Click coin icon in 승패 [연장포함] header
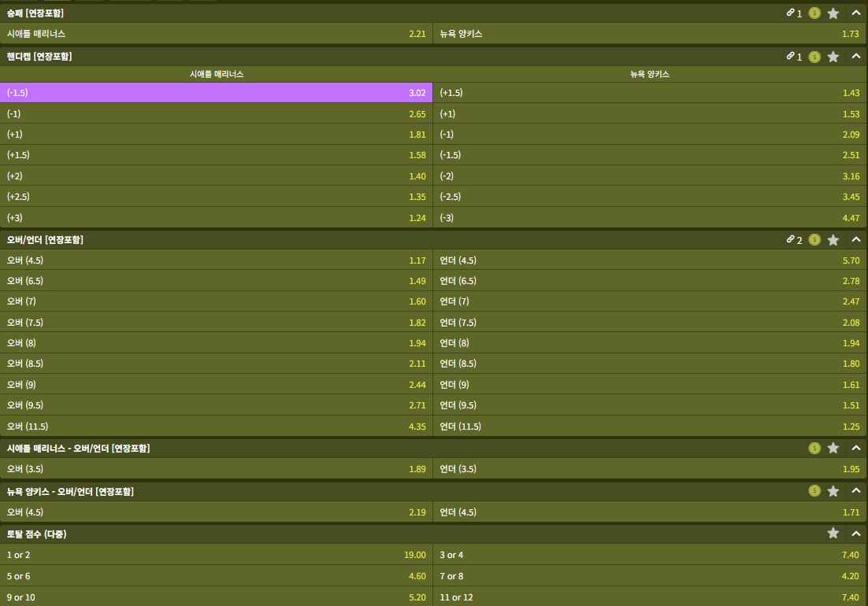The image size is (868, 606). 814,13
